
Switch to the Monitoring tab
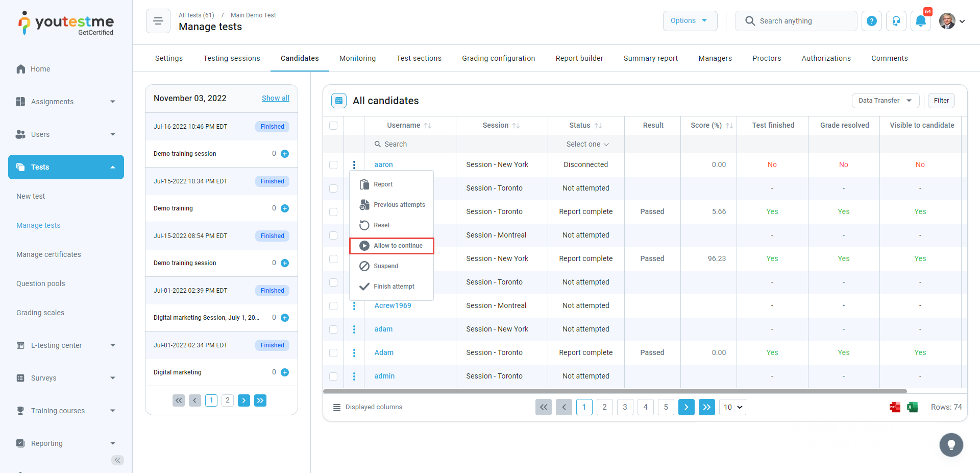tap(357, 58)
